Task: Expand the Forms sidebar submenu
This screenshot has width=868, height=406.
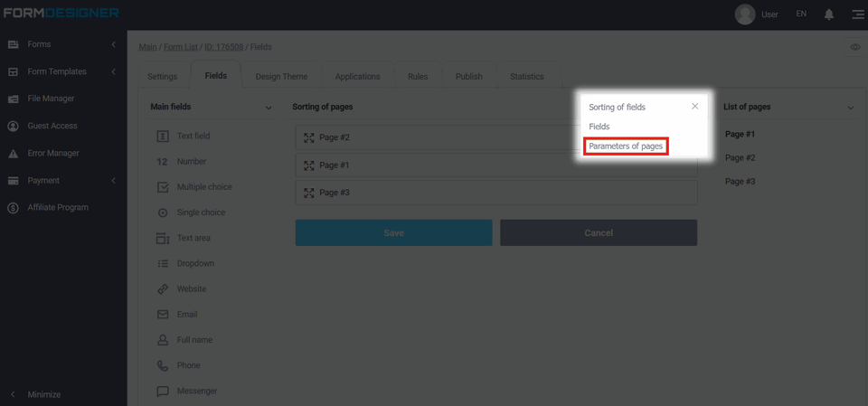Action: point(113,44)
